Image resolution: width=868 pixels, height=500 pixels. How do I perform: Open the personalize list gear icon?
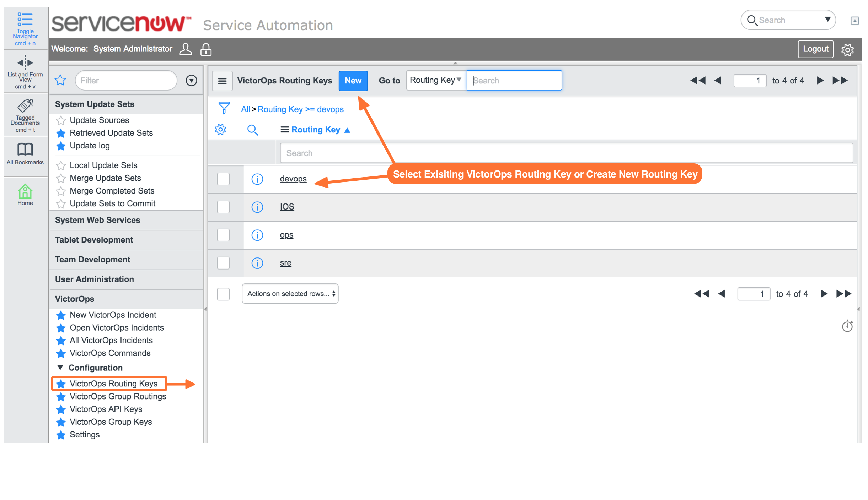pos(220,130)
